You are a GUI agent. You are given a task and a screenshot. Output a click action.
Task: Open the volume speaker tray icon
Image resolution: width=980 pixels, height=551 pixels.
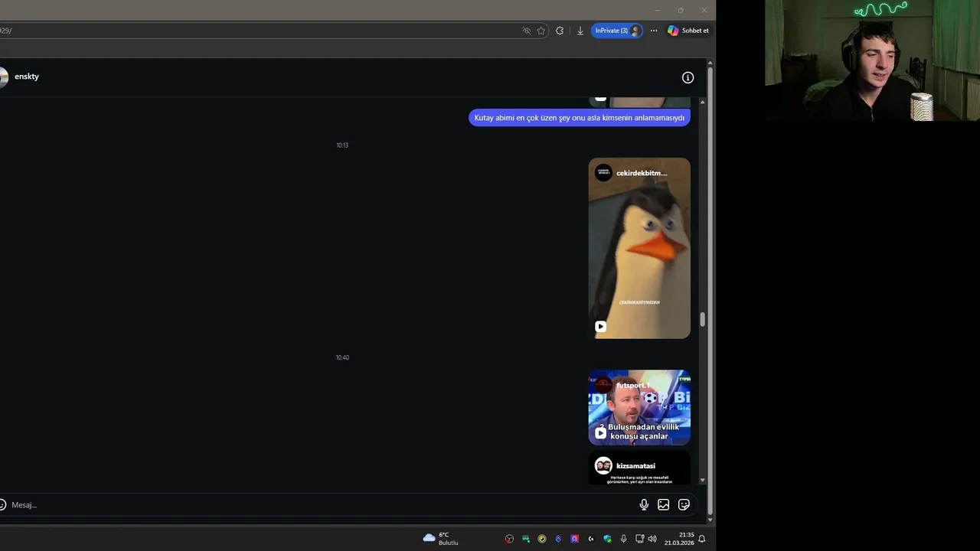652,539
